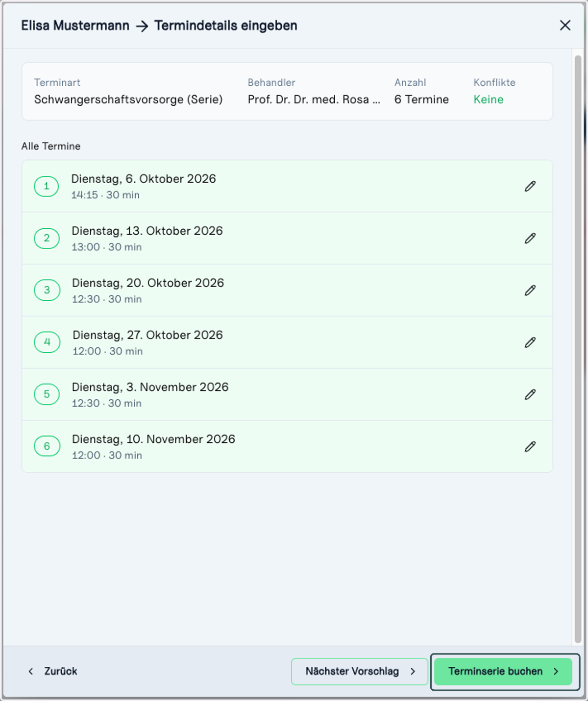Screen dimensions: 588x701
Task: Select the text 'Dienstag, 3. November 2026'
Action: pyautogui.click(x=150, y=387)
